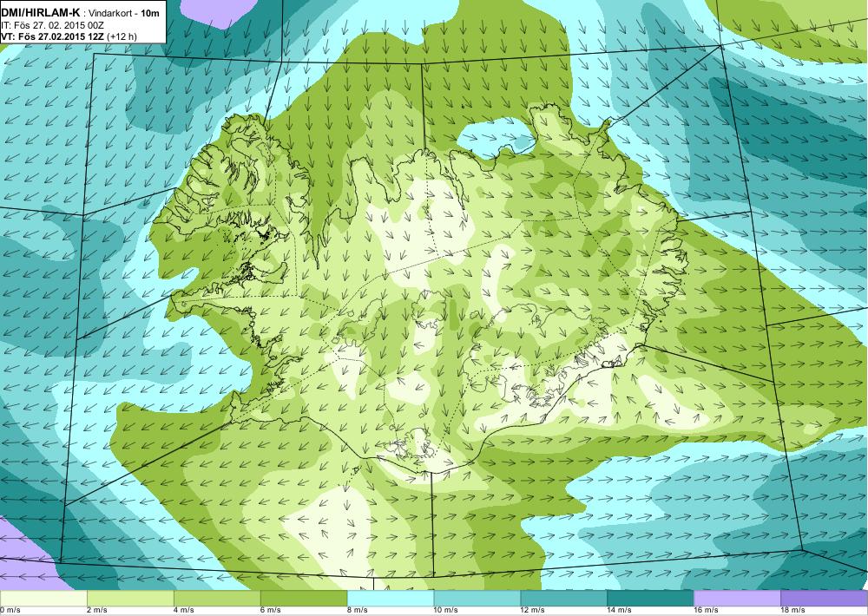
Task: Click the "14 m/s" legend label
Action: (620, 611)
